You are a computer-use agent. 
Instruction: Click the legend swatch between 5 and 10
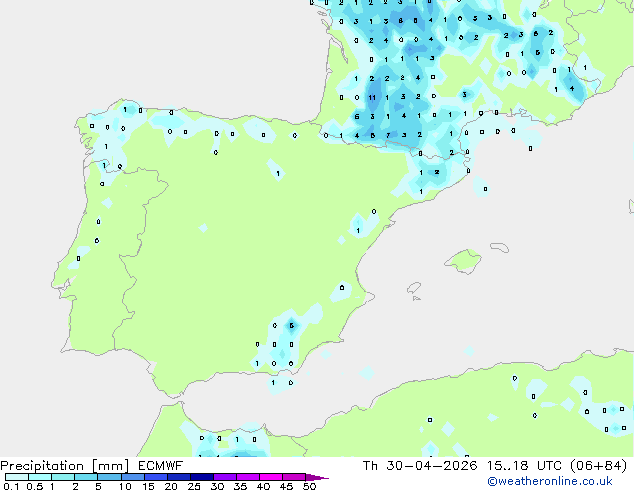[x=109, y=477]
